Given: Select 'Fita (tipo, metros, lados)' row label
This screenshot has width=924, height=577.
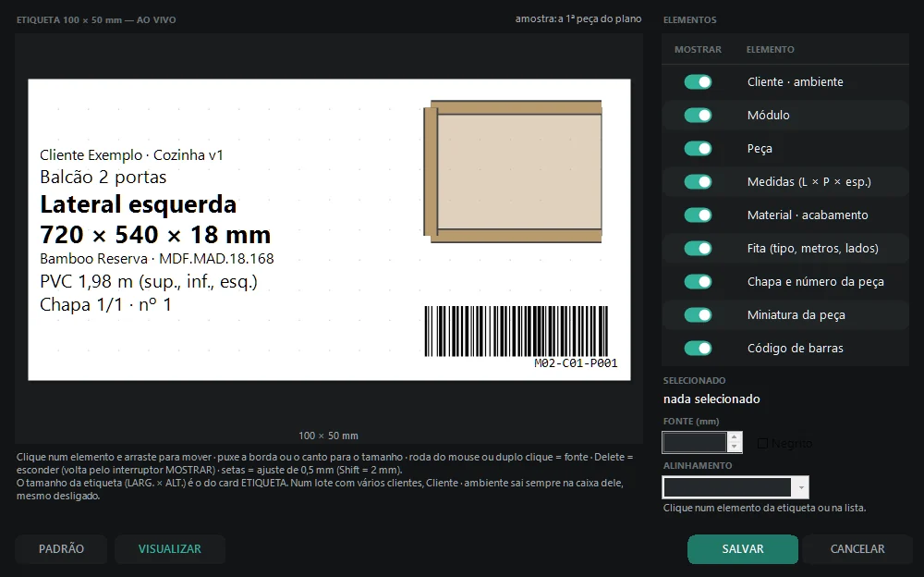Looking at the screenshot, I should pos(812,249).
